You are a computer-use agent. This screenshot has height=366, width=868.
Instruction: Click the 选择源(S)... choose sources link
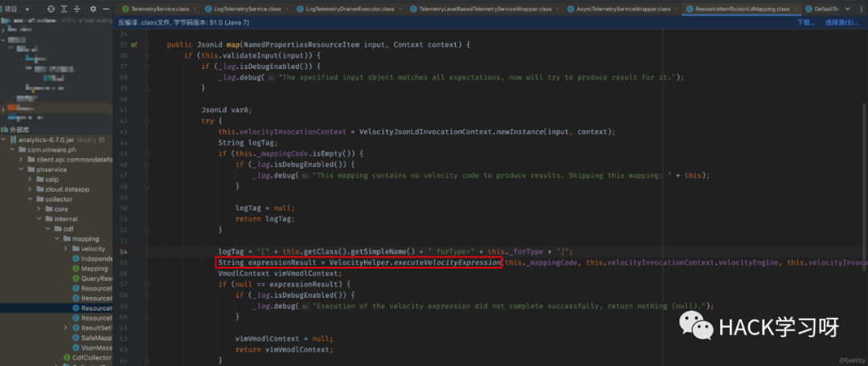pos(842,22)
